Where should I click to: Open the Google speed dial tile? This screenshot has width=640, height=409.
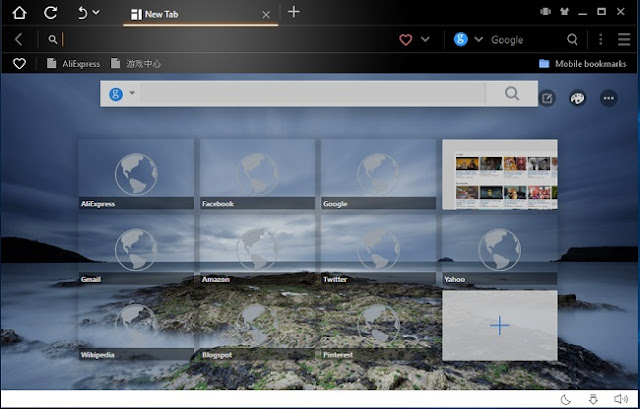378,174
